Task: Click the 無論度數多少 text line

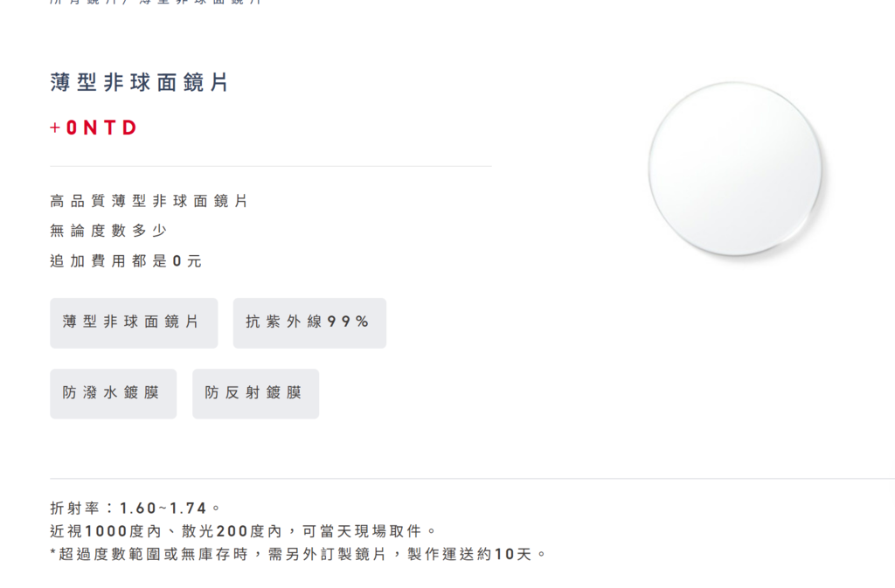Action: click(108, 231)
